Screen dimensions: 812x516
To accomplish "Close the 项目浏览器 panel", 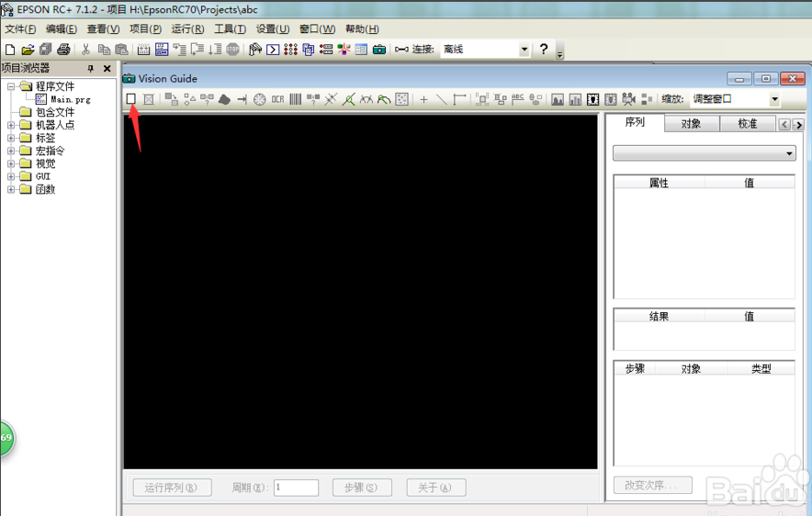I will pyautogui.click(x=107, y=68).
